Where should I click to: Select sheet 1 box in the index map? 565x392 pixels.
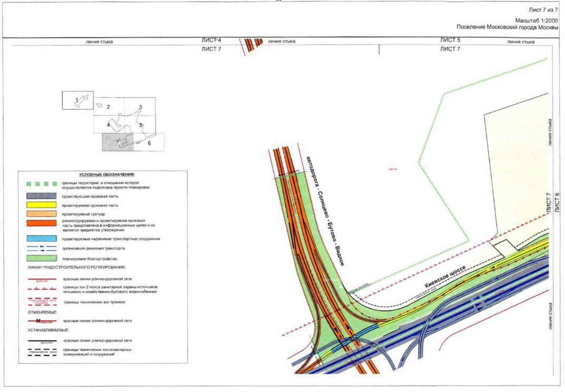coord(77,100)
